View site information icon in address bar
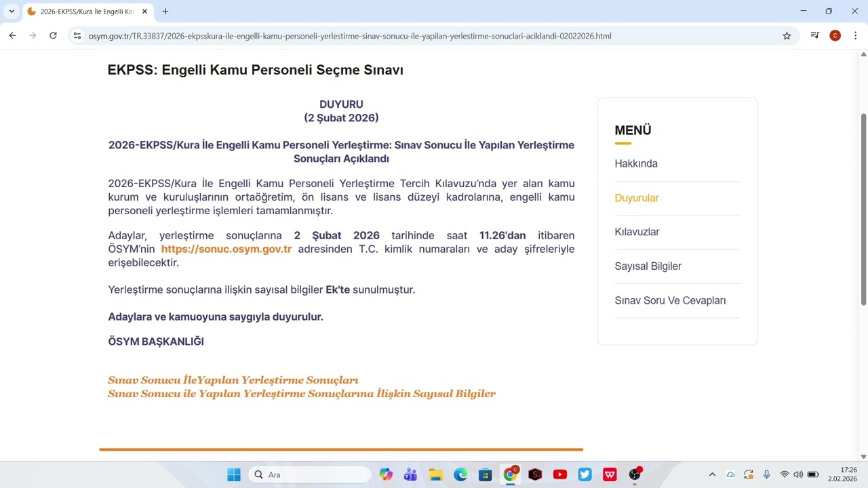Viewport: 868px width, 488px height. click(77, 36)
